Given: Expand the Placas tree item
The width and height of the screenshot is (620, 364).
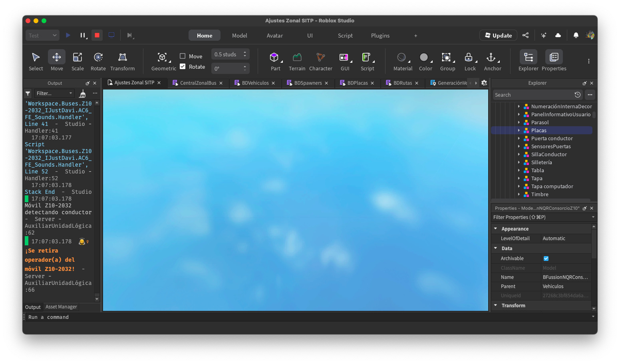Looking at the screenshot, I should pyautogui.click(x=519, y=130).
